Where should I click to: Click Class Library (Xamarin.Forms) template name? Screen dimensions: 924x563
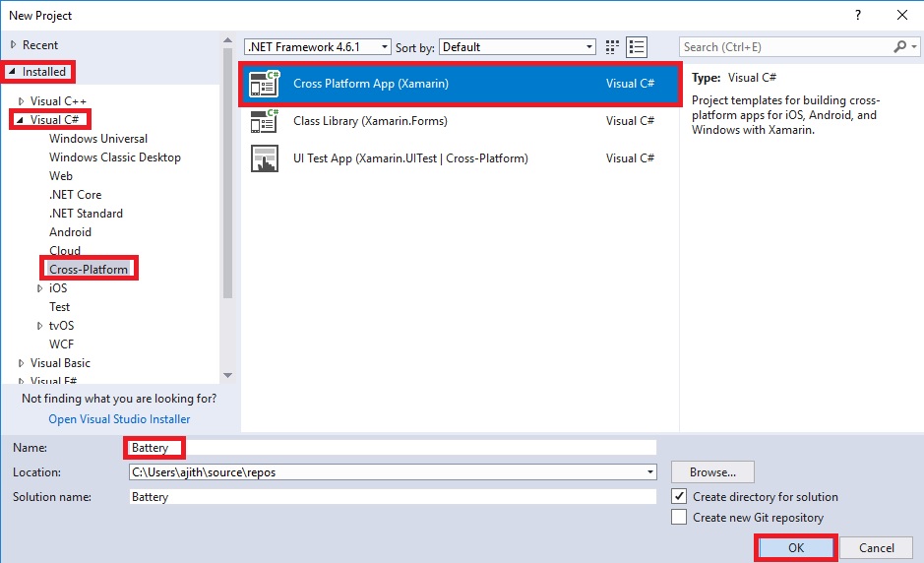tap(370, 121)
